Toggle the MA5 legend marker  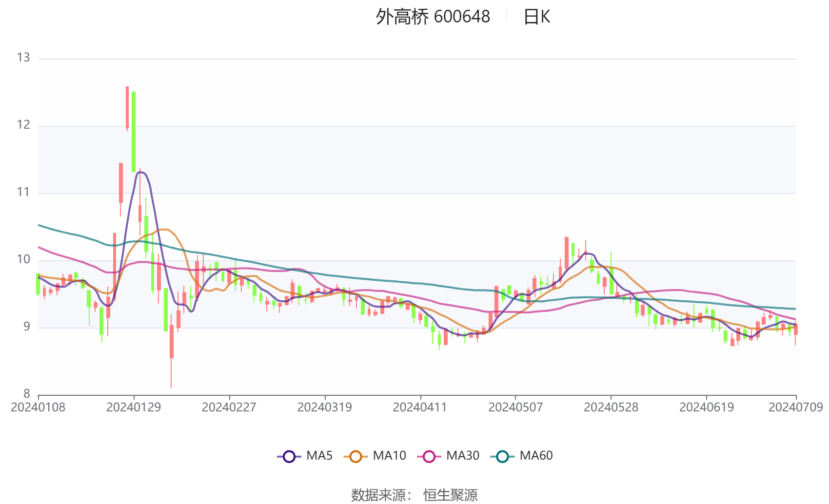(x=289, y=456)
